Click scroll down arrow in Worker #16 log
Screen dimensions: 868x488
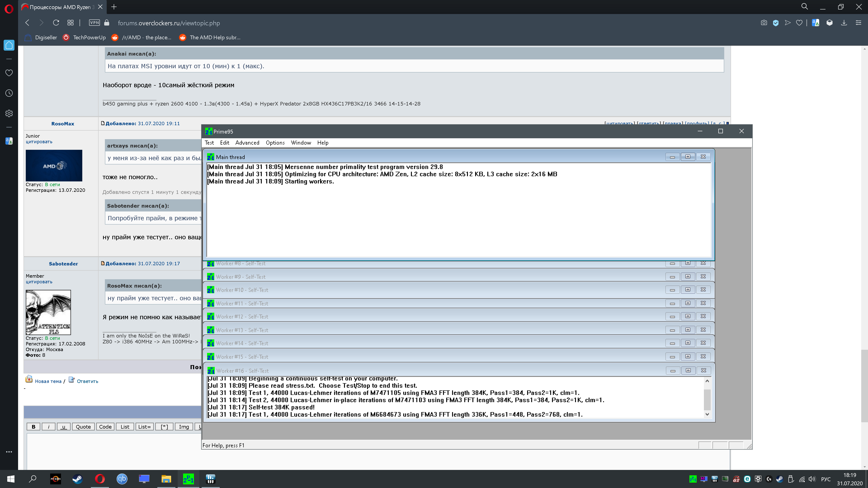coord(707,414)
